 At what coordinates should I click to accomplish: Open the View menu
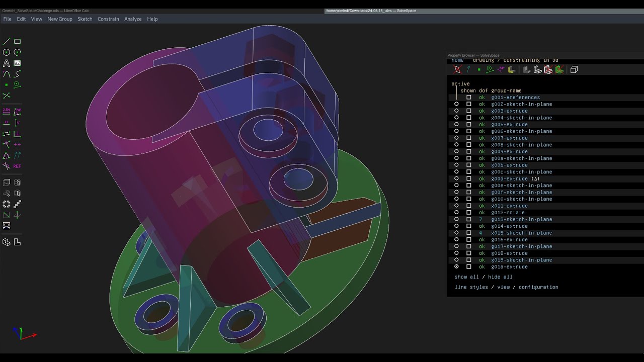[37, 19]
